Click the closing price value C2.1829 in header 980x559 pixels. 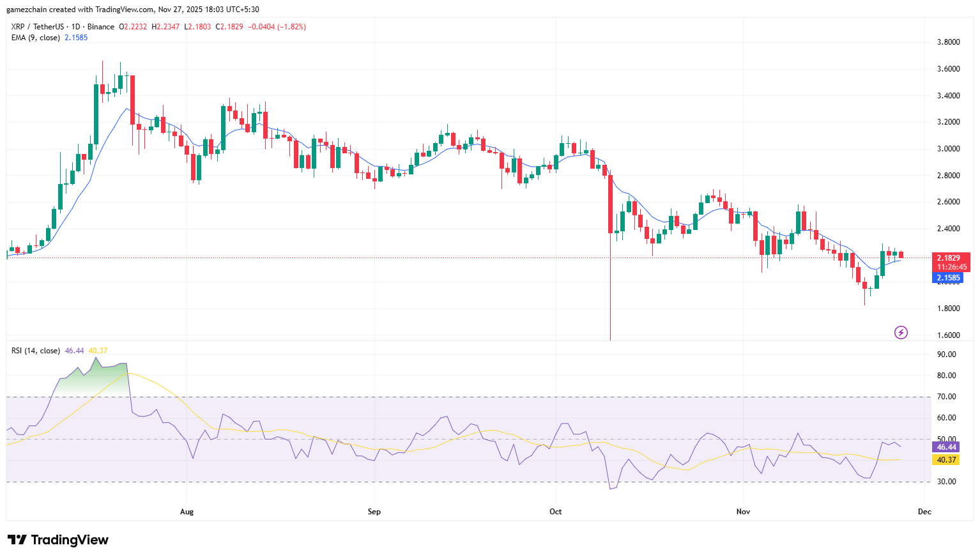(x=229, y=27)
